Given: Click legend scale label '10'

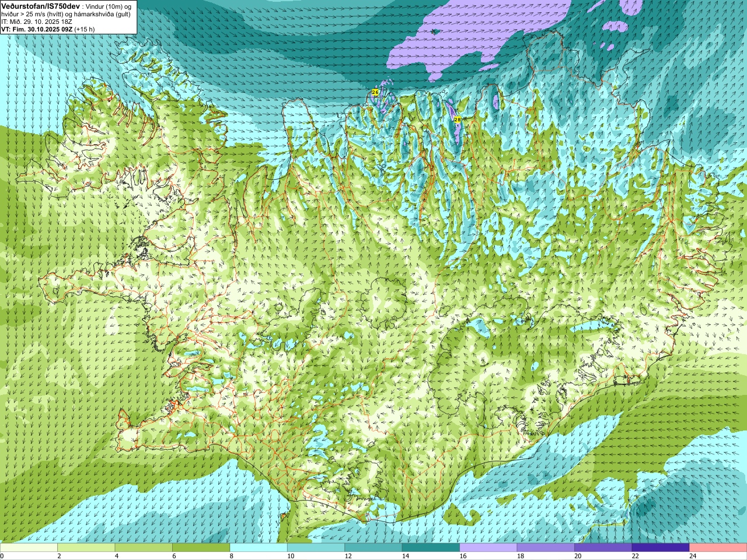Looking at the screenshot, I should pos(290,556).
